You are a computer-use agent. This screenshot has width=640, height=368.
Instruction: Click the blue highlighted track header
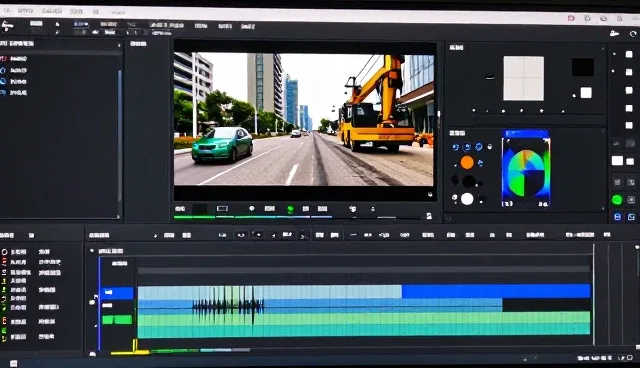tap(118, 293)
